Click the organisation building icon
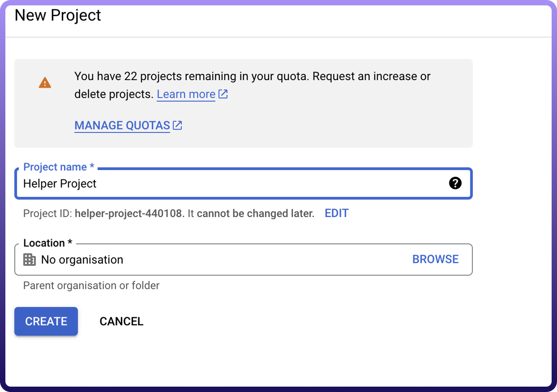Image resolution: width=557 pixels, height=392 pixels. pos(30,260)
